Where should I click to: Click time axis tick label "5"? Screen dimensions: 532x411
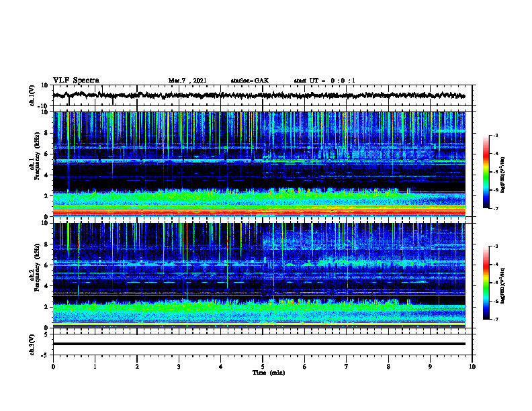[263, 367]
